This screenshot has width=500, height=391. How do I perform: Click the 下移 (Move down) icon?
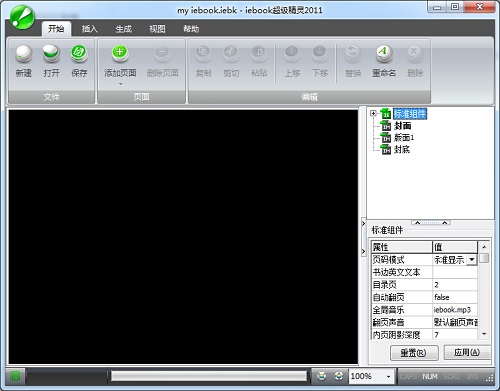pos(320,54)
